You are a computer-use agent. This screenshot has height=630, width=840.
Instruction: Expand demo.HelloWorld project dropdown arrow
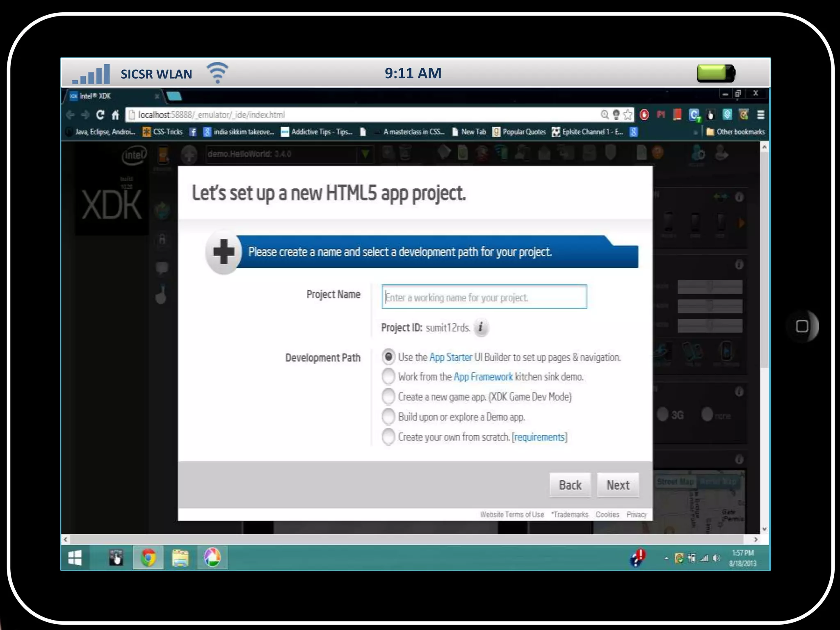365,154
